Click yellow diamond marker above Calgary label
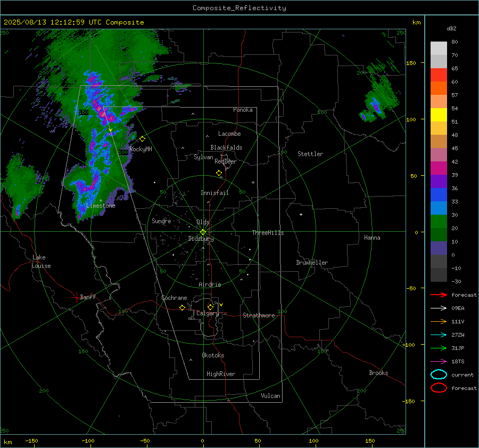 click(210, 307)
